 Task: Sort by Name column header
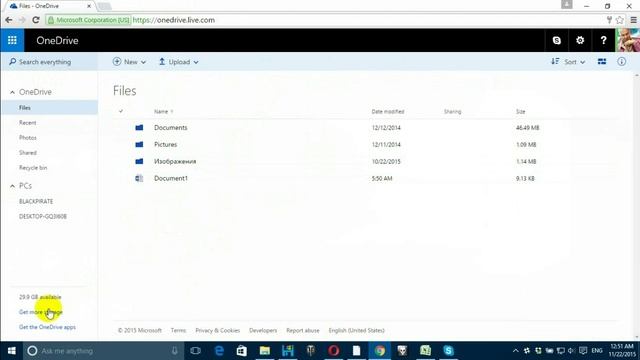point(161,111)
